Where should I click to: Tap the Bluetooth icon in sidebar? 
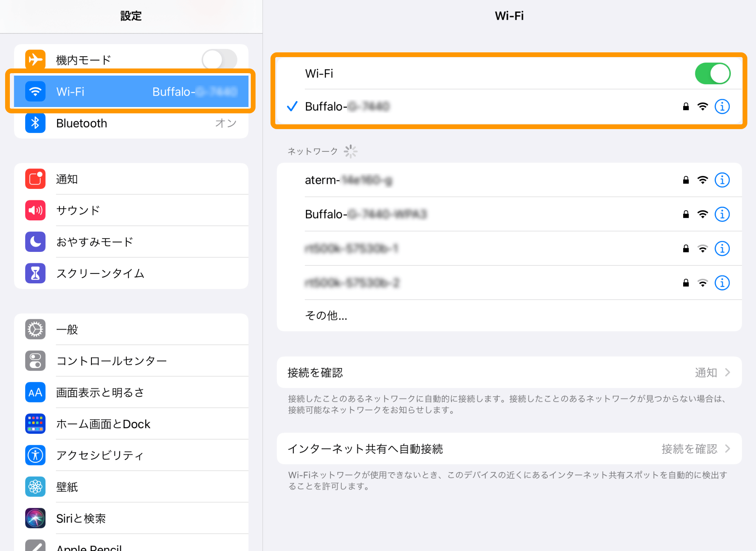(35, 123)
